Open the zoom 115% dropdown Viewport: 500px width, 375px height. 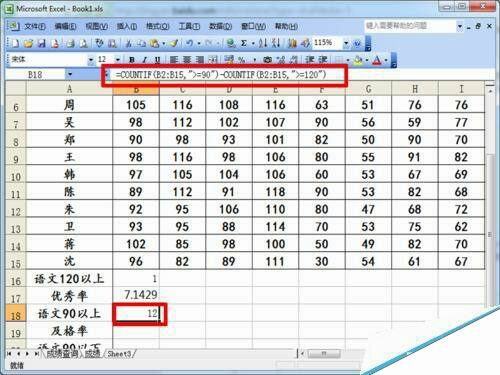point(346,43)
